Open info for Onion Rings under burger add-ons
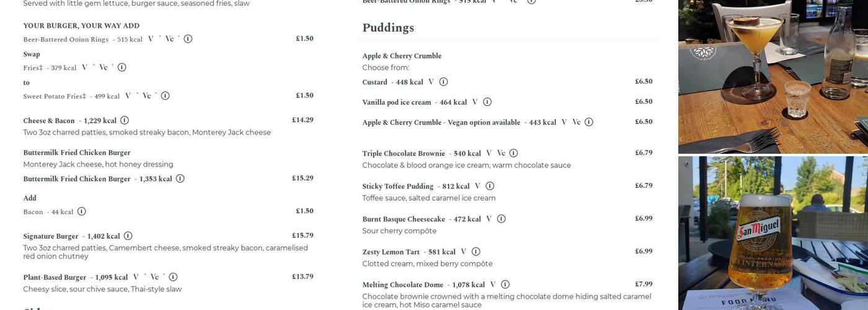868x310 pixels. (188, 39)
